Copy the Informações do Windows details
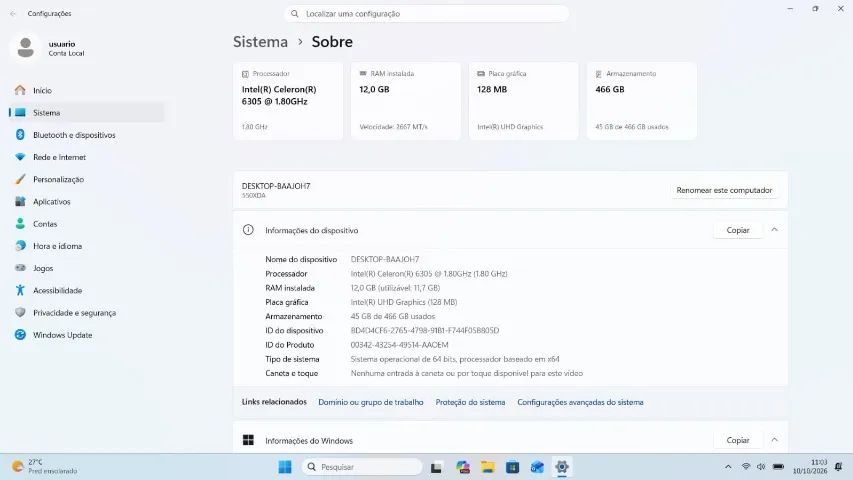Screen dimensions: 853x480 tap(738, 440)
